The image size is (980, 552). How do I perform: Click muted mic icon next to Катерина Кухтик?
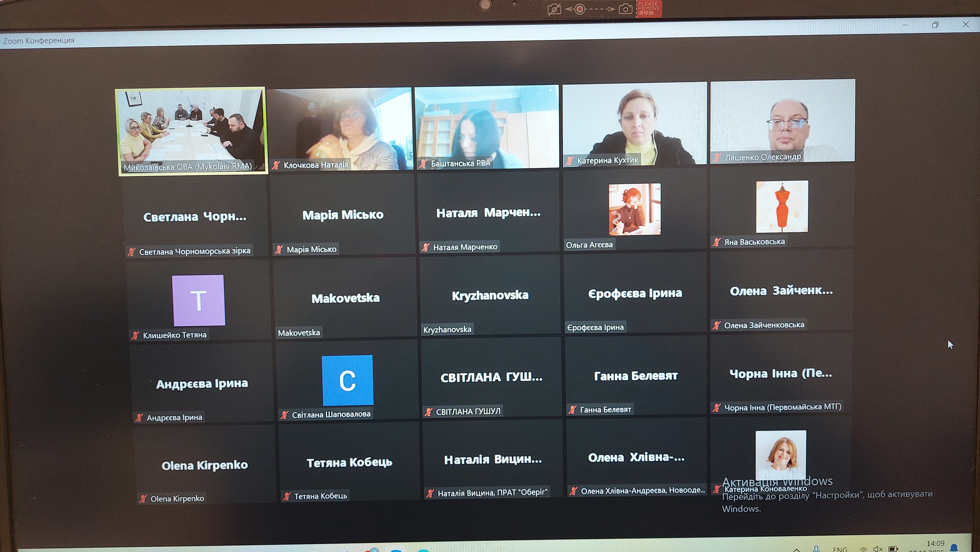[569, 161]
